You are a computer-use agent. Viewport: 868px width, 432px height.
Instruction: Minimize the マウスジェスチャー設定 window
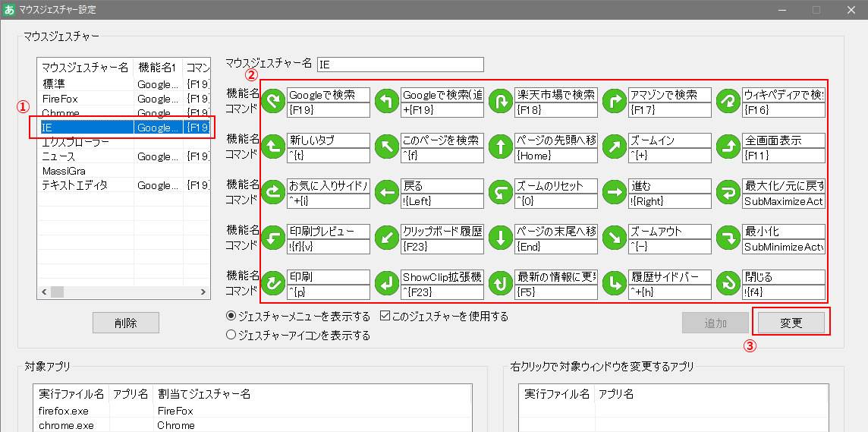781,9
